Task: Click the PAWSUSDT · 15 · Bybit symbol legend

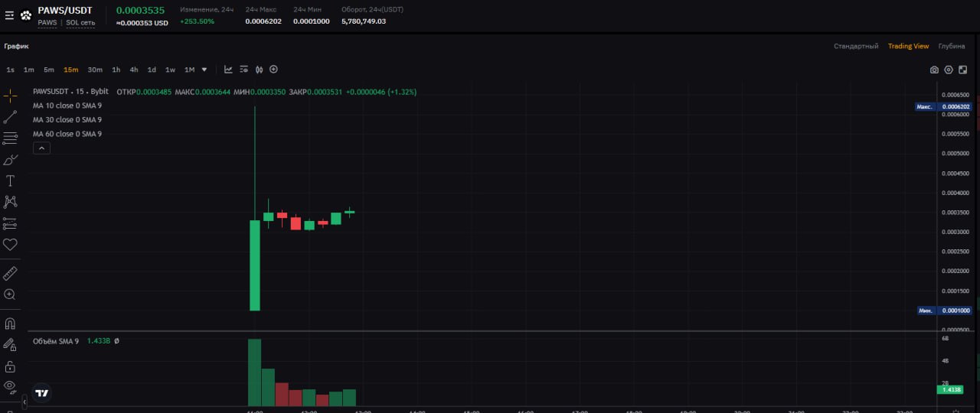Action: click(x=70, y=92)
